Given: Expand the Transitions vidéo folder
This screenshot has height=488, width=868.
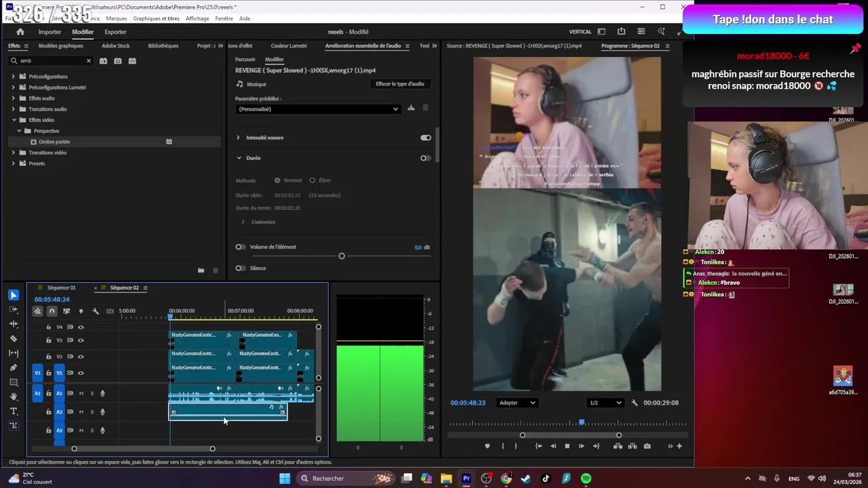Looking at the screenshot, I should click(x=13, y=152).
